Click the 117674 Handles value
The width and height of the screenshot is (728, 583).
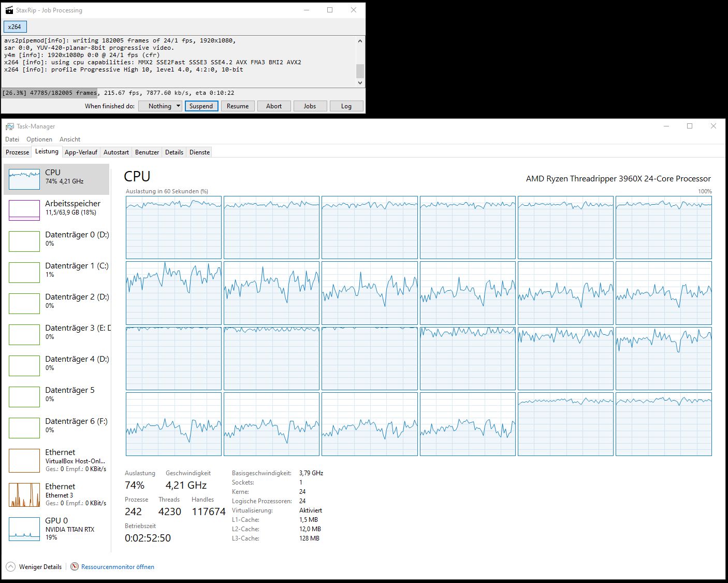[x=209, y=511]
